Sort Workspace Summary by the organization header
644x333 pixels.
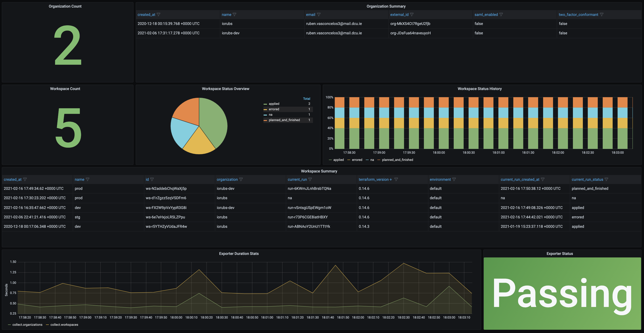(x=227, y=179)
